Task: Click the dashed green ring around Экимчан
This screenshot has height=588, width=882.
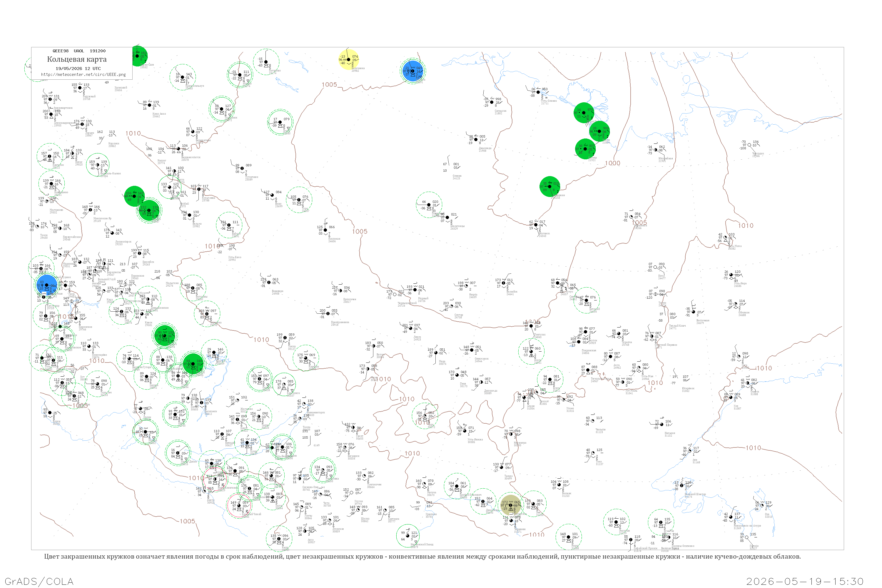Action: click(616, 522)
